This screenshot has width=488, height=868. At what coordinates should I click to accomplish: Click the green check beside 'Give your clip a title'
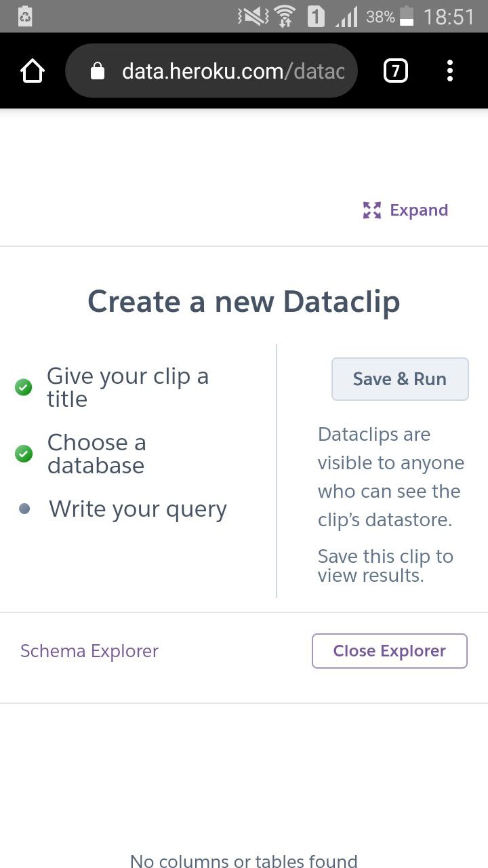coord(24,388)
